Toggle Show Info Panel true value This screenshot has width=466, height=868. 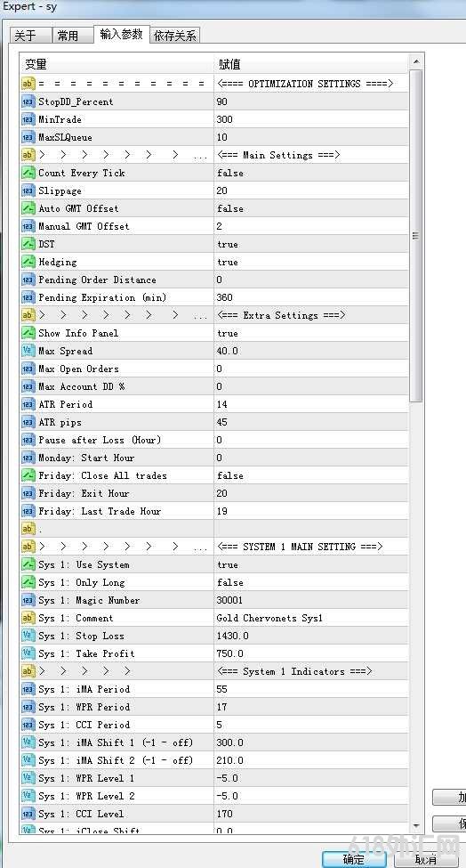[x=311, y=333]
